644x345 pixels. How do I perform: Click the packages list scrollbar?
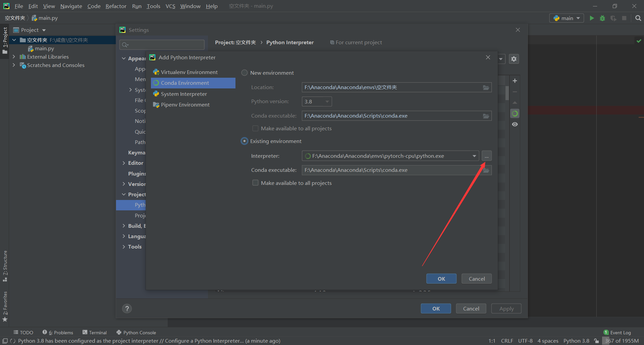click(507, 93)
